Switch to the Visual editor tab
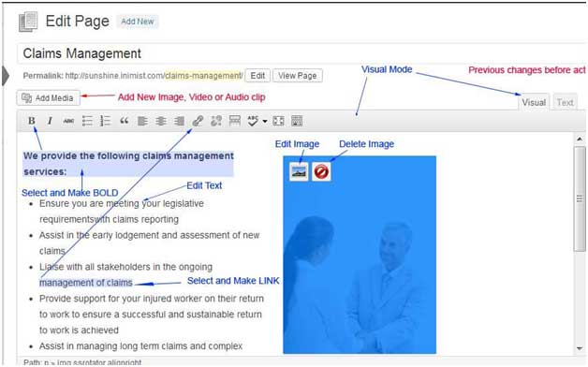Image resolution: width=588 pixels, height=367 pixels. (534, 102)
